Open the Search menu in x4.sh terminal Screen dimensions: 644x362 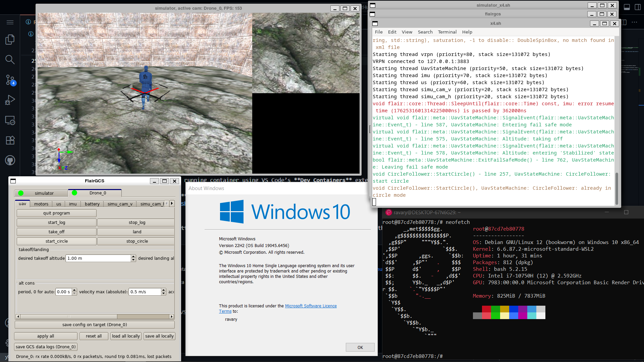[425, 32]
